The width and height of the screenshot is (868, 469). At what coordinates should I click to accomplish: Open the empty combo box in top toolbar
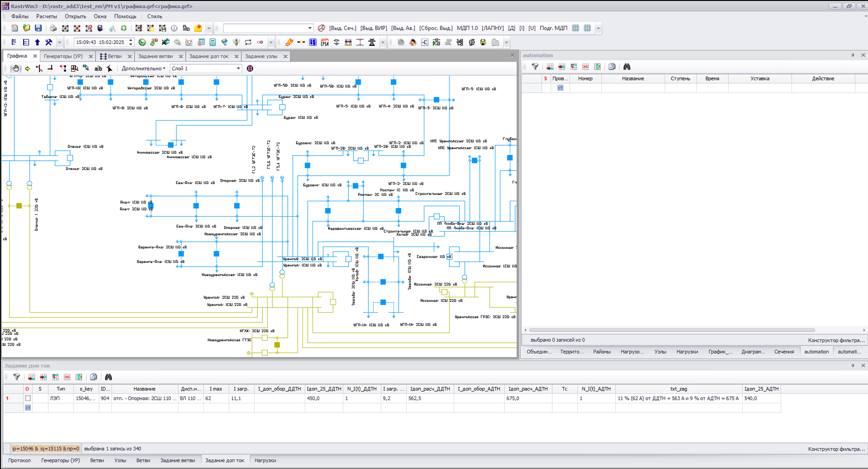[x=268, y=28]
